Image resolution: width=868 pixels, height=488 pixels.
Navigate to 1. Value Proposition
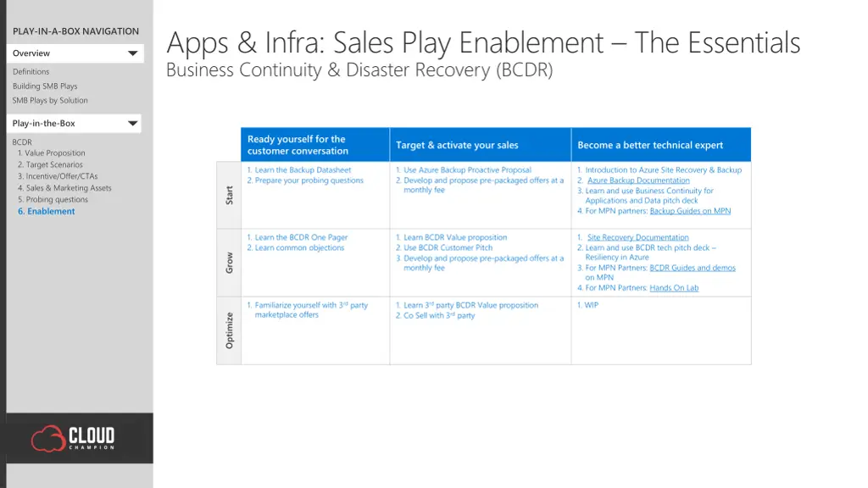tap(52, 153)
